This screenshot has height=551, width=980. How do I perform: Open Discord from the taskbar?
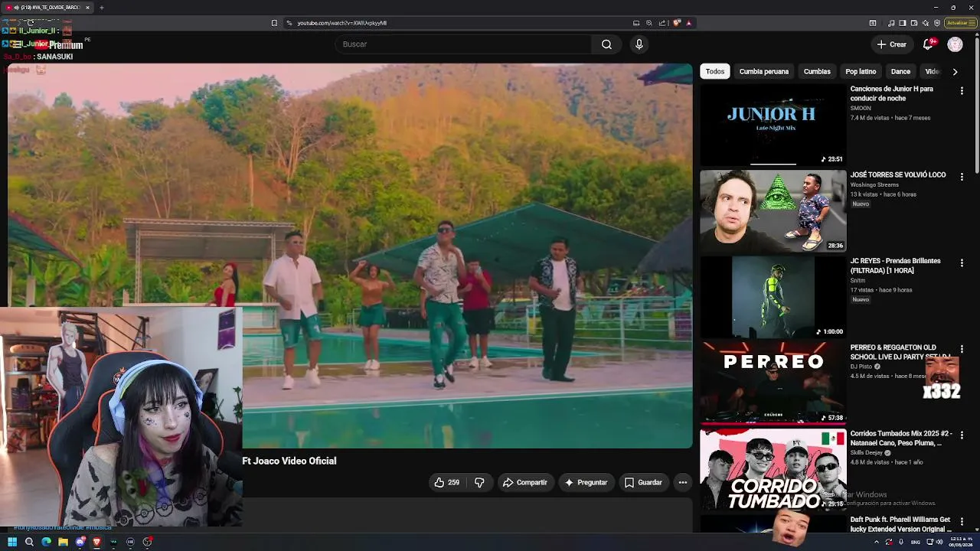click(x=80, y=542)
